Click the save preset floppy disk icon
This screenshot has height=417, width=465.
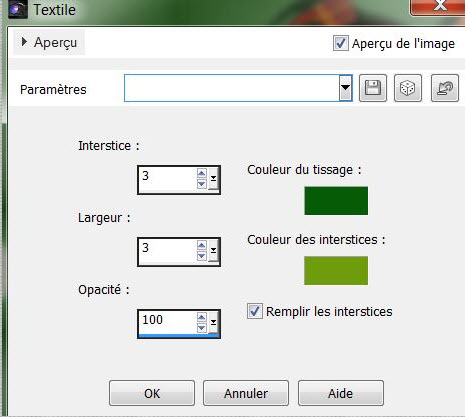click(x=373, y=88)
